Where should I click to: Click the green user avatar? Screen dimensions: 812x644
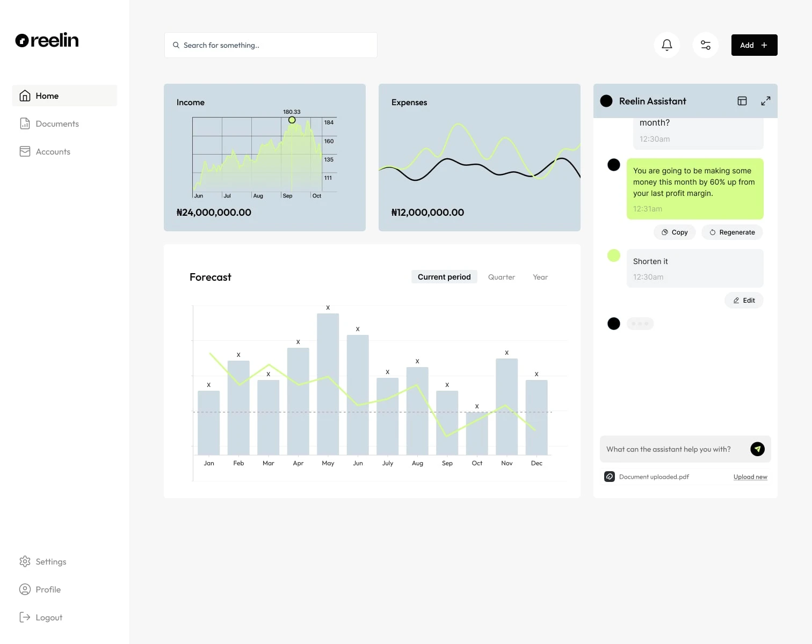coord(614,255)
